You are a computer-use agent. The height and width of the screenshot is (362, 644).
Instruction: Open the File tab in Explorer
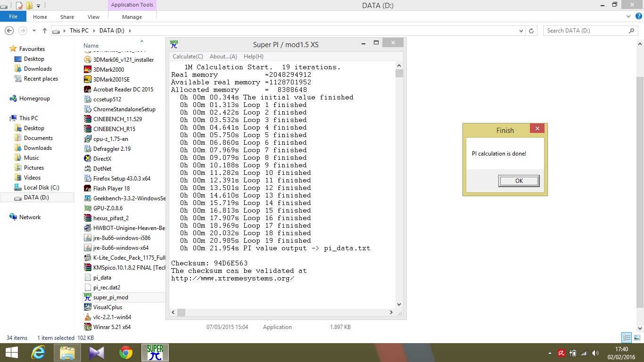pos(13,16)
